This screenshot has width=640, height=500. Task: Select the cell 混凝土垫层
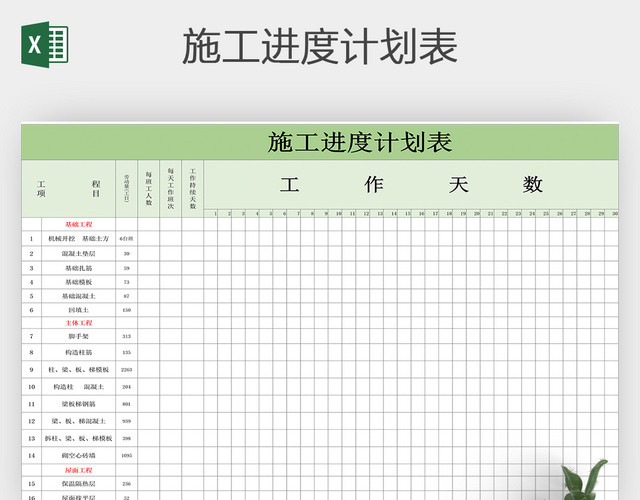coord(79,253)
